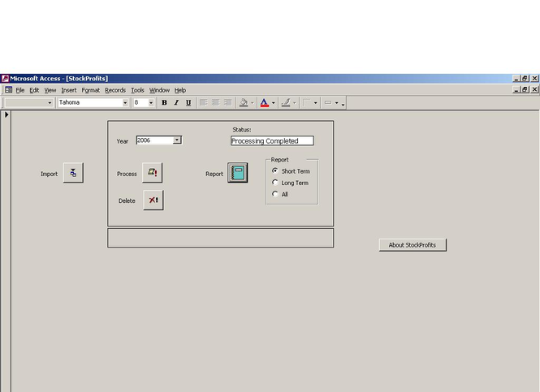Open the Window menu
The image size is (540, 392).
click(x=159, y=90)
